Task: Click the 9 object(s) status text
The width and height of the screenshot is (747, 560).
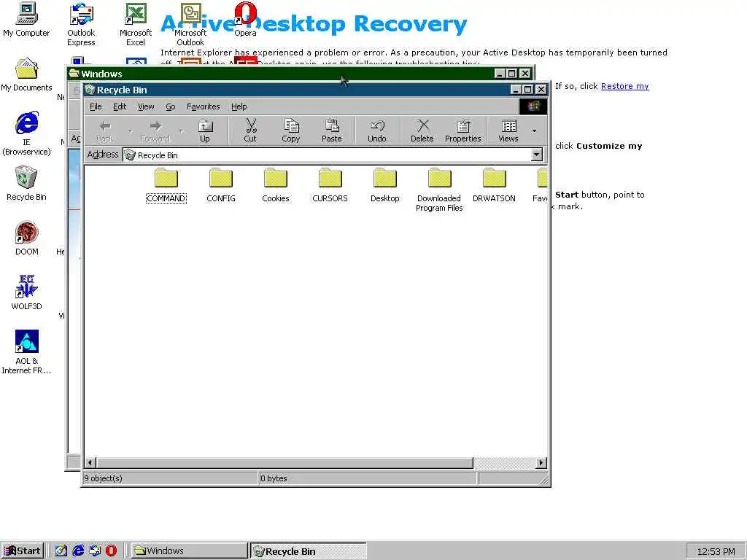Action: click(x=104, y=478)
